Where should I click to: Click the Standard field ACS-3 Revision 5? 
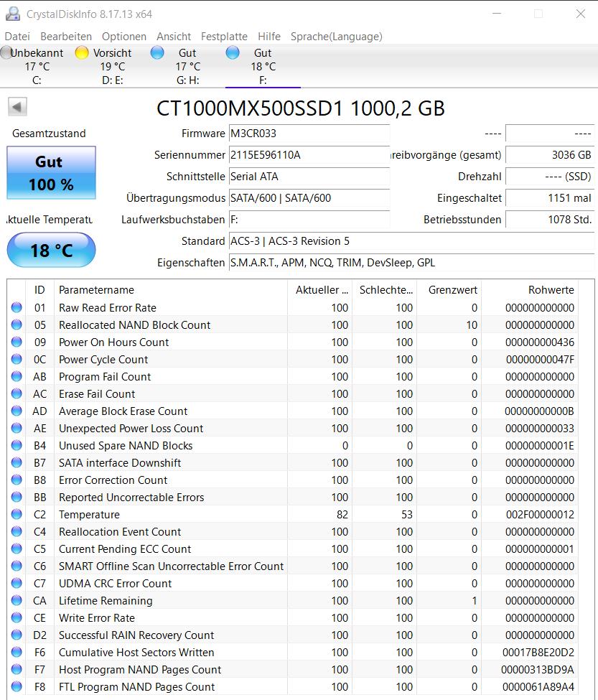[x=411, y=241]
